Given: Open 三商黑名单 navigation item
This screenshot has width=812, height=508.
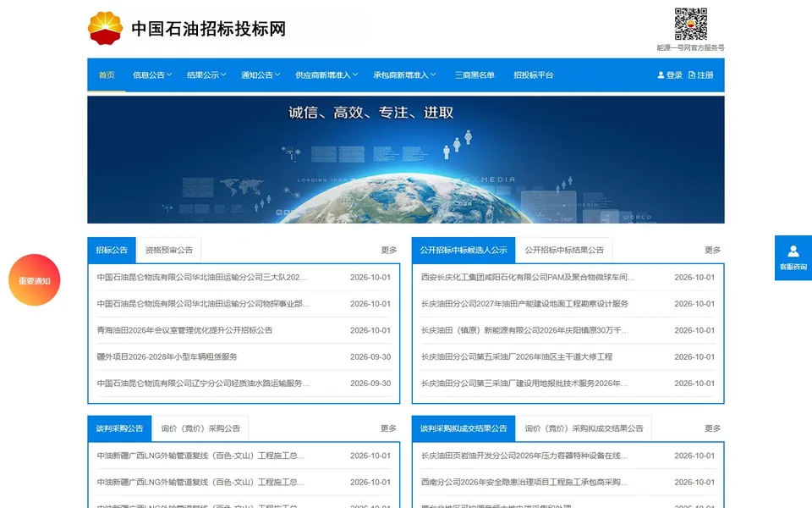Looking at the screenshot, I should 475,75.
